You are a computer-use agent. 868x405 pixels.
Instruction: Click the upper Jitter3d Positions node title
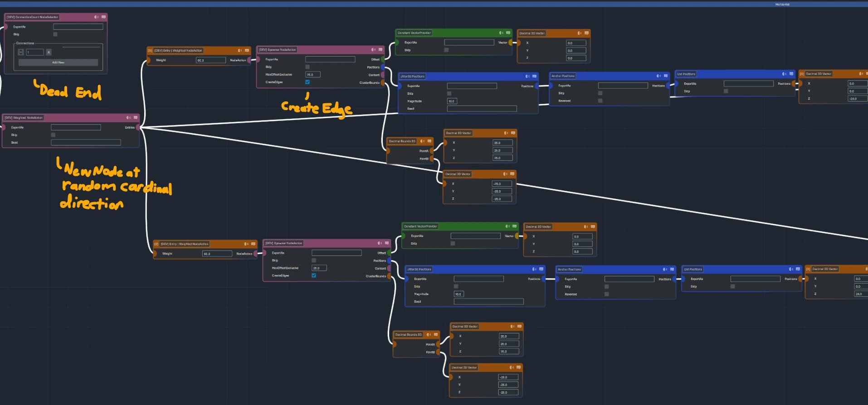412,76
